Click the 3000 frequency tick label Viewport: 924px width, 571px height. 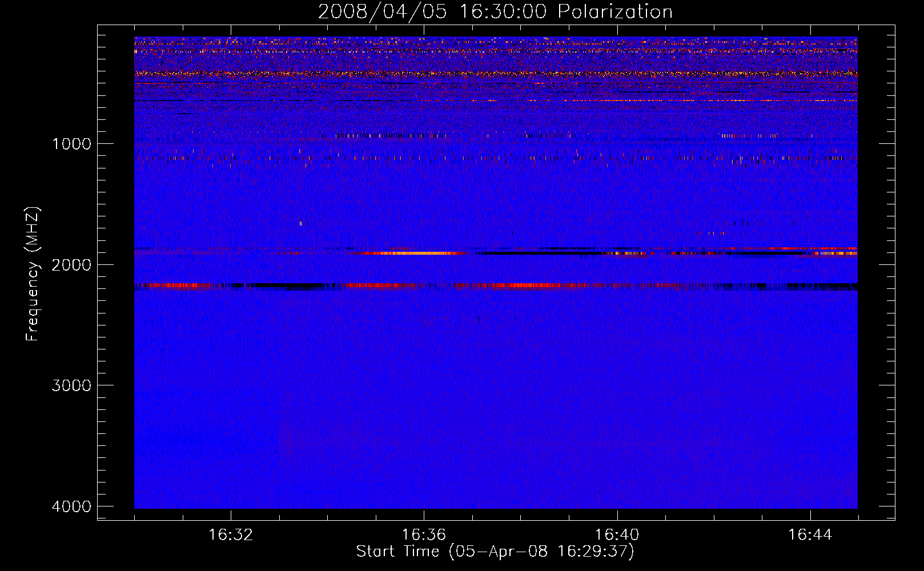tap(71, 385)
